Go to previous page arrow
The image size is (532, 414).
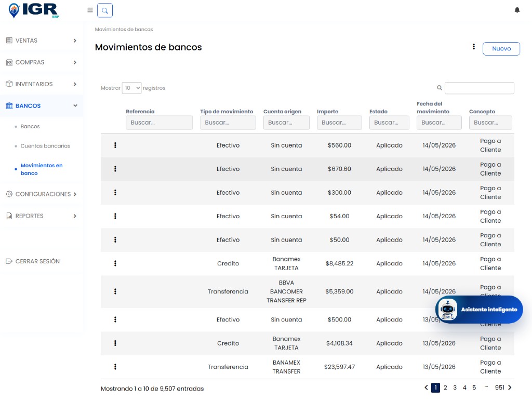426,388
